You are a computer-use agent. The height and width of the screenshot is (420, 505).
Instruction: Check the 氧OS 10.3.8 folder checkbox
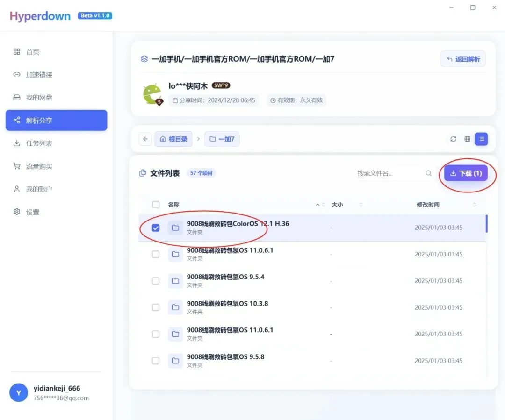pos(156,307)
